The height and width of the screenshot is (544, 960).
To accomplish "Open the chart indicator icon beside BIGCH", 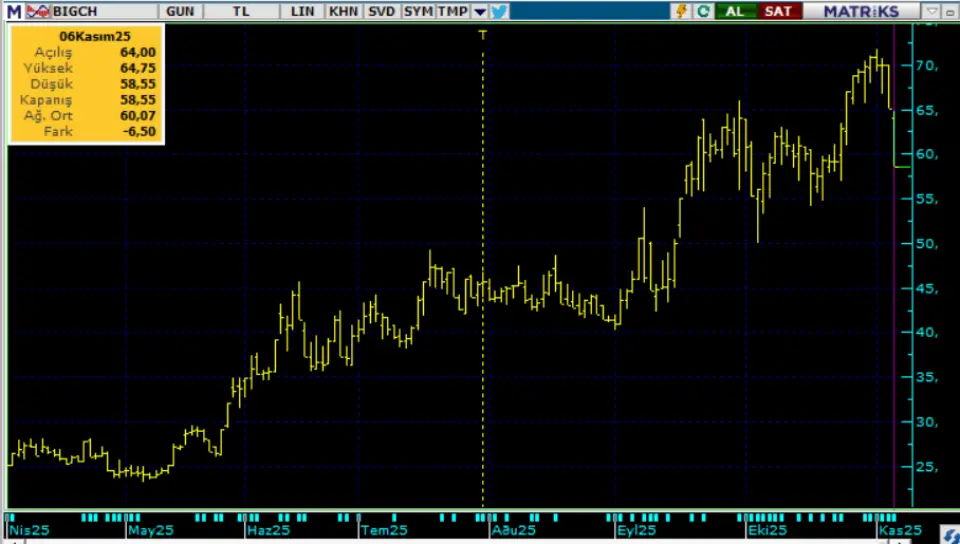I will click(37, 11).
